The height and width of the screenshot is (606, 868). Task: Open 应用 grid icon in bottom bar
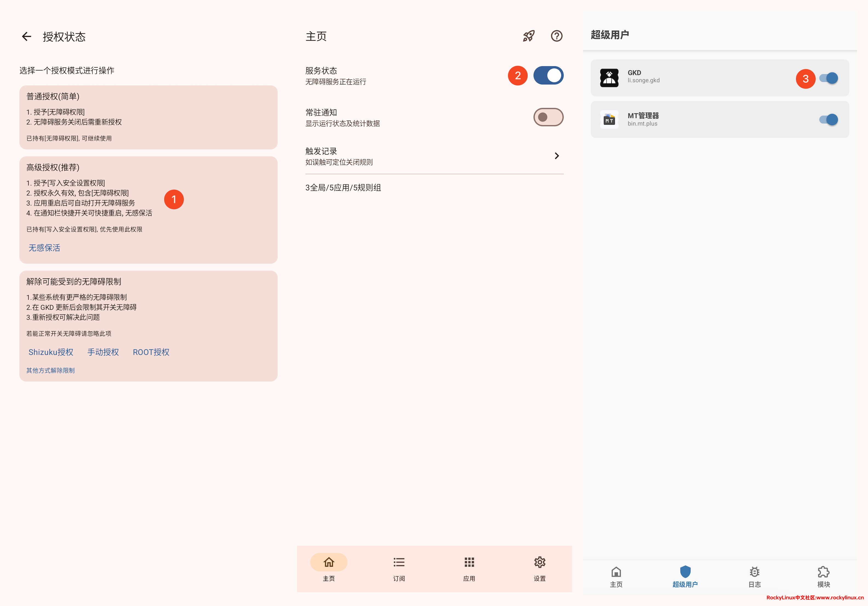pyautogui.click(x=469, y=562)
